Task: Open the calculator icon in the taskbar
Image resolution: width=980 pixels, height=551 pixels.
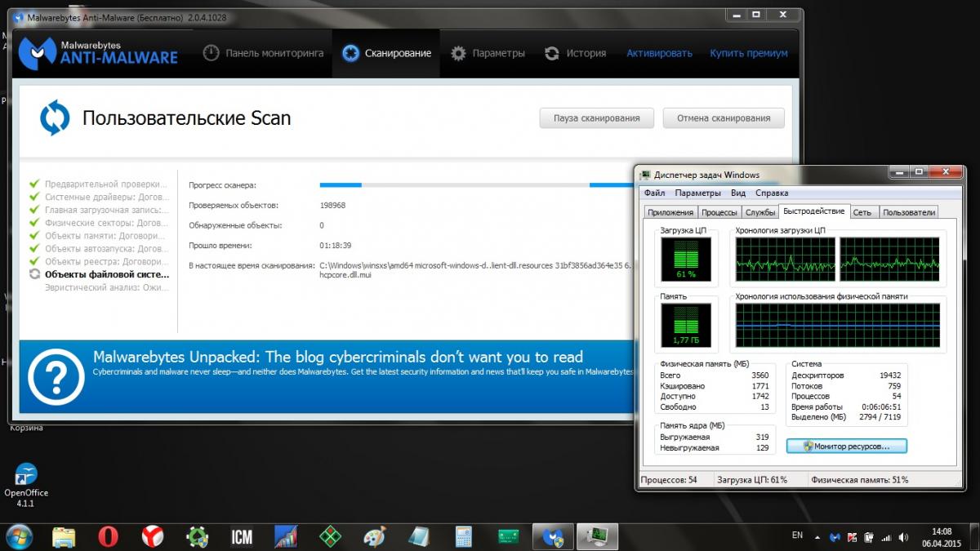Action: [464, 536]
